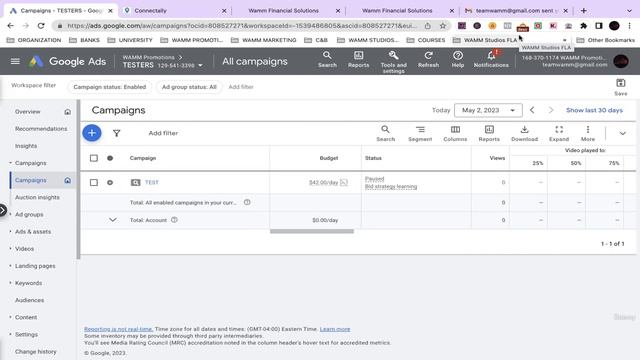Bookmark this page with the star icon
The width and height of the screenshot is (640, 360).
tap(442, 26)
